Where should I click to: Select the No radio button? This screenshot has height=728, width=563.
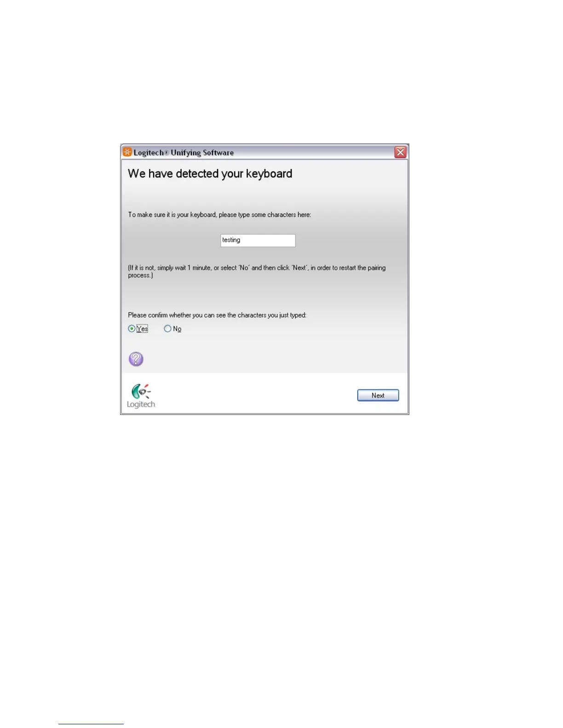tap(167, 329)
